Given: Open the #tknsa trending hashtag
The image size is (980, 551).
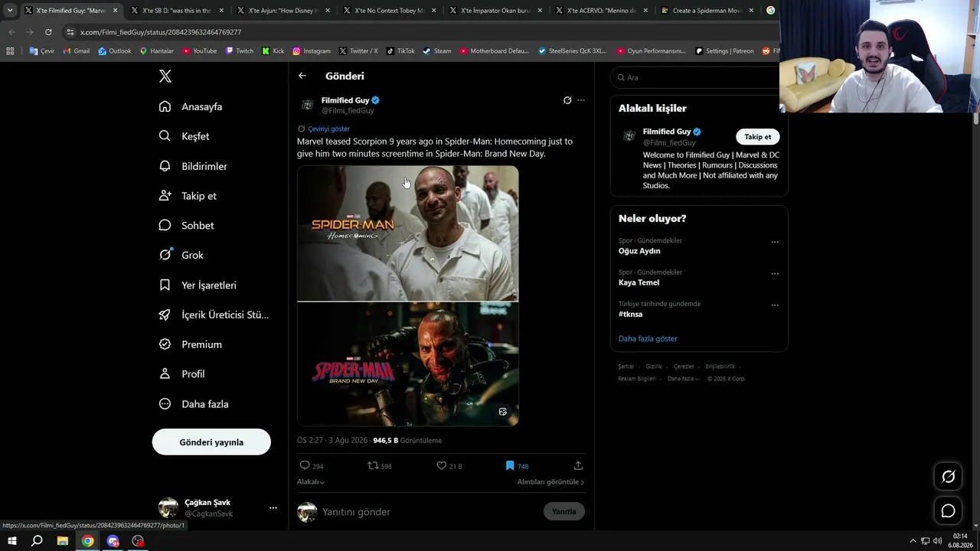Looking at the screenshot, I should [x=630, y=314].
